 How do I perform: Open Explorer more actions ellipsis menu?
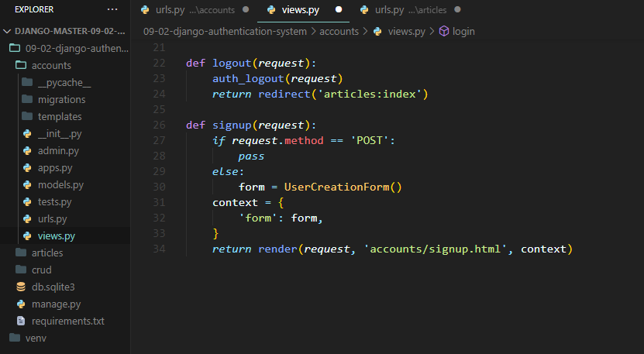pyautogui.click(x=112, y=9)
